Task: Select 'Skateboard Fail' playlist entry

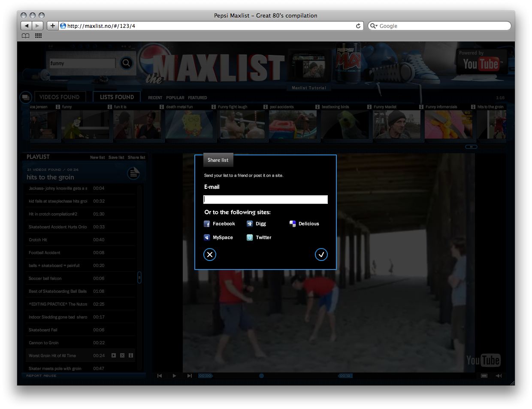Action: [80, 330]
